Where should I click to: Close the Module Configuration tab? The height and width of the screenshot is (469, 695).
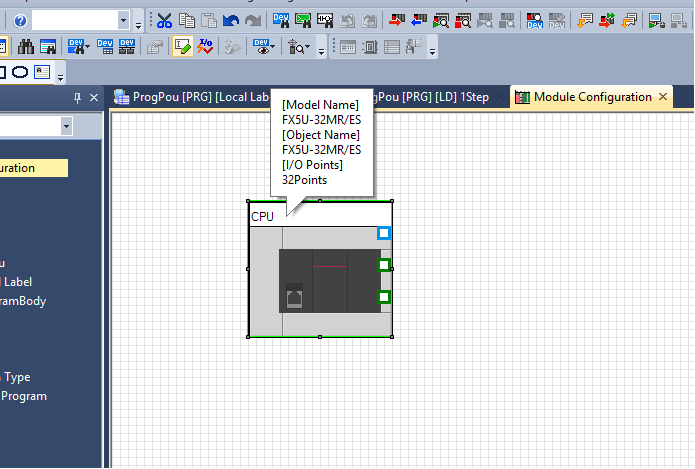(x=663, y=96)
